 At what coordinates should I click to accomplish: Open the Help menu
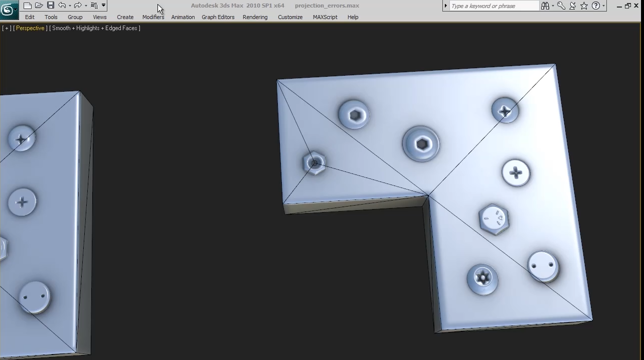(353, 17)
